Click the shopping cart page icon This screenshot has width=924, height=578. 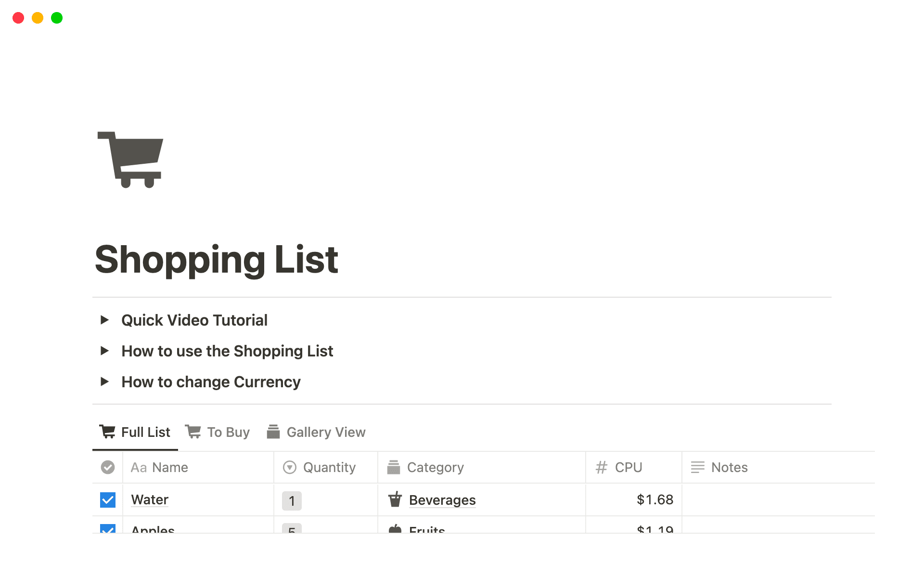[130, 159]
